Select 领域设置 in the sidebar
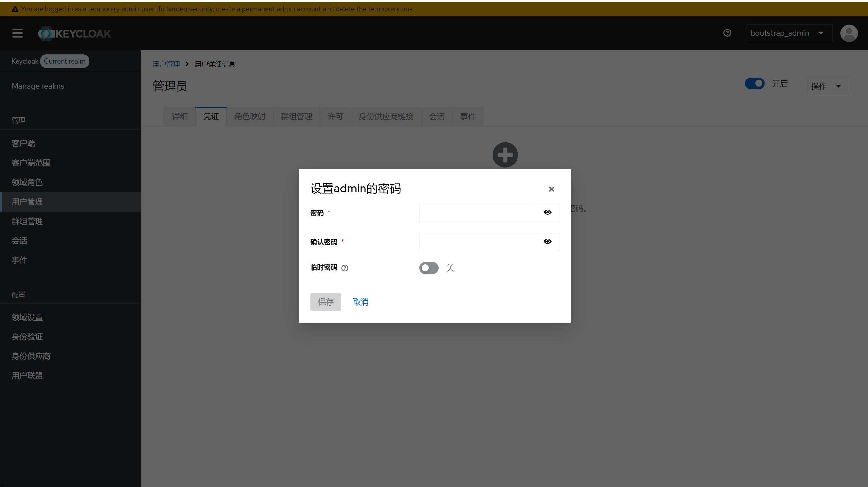The height and width of the screenshot is (487, 868). click(x=27, y=317)
